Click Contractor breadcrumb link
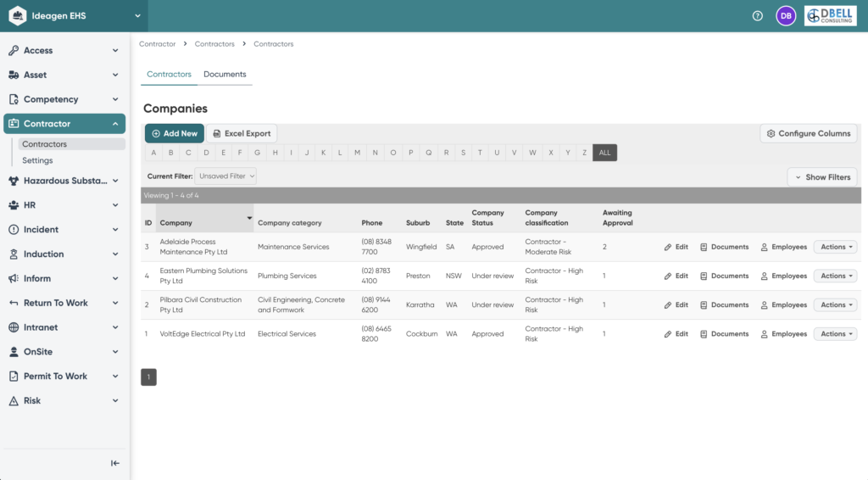 pos(157,44)
